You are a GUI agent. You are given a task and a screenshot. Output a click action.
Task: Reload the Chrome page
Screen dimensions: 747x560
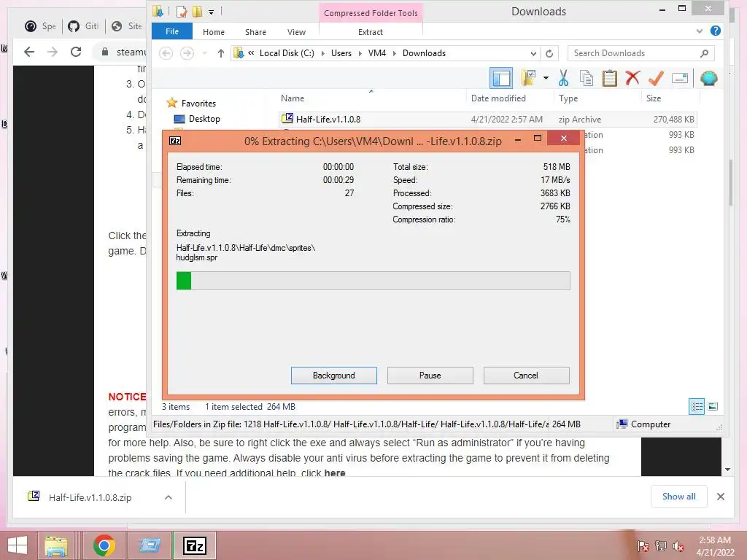pyautogui.click(x=76, y=52)
